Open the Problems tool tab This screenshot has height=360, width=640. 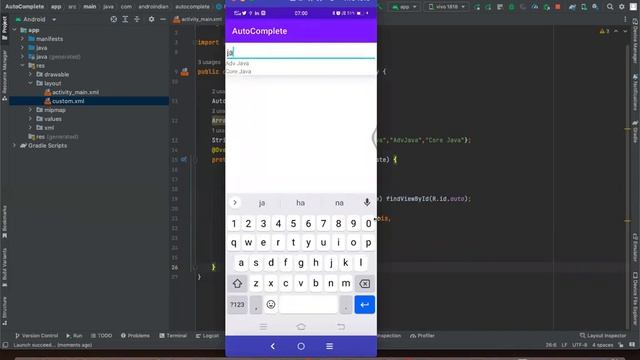[135, 336]
